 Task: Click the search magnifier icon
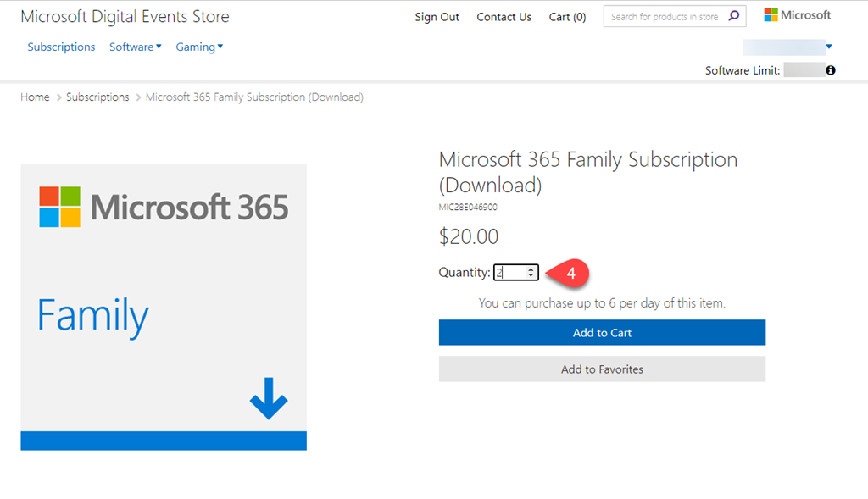[733, 16]
